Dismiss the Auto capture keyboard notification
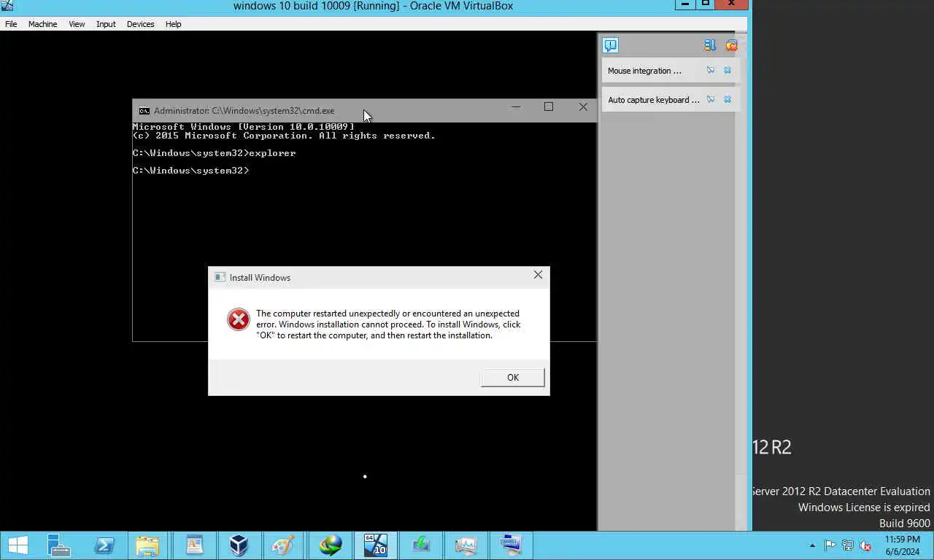934x560 pixels. pyautogui.click(x=727, y=100)
